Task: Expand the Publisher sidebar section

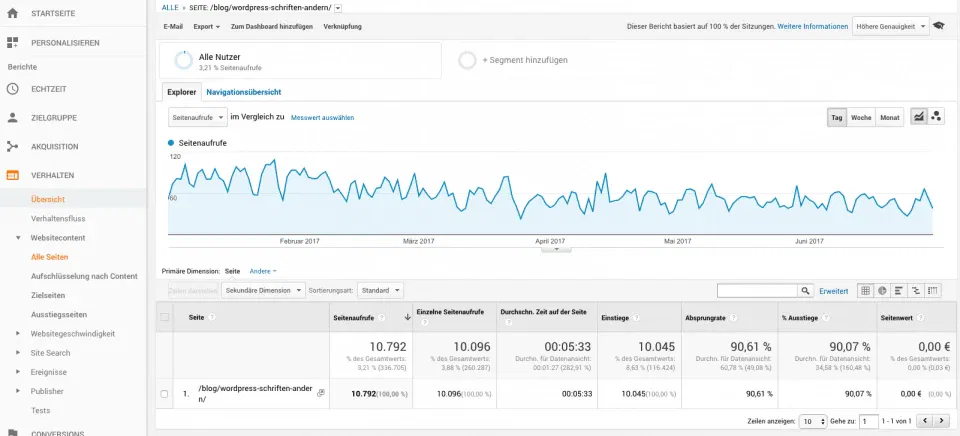Action: coord(17,391)
